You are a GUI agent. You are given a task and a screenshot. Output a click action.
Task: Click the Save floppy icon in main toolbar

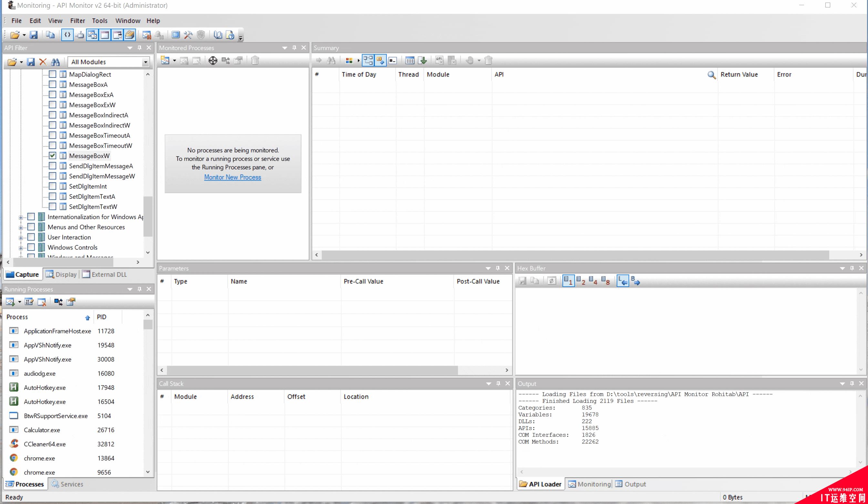click(33, 35)
